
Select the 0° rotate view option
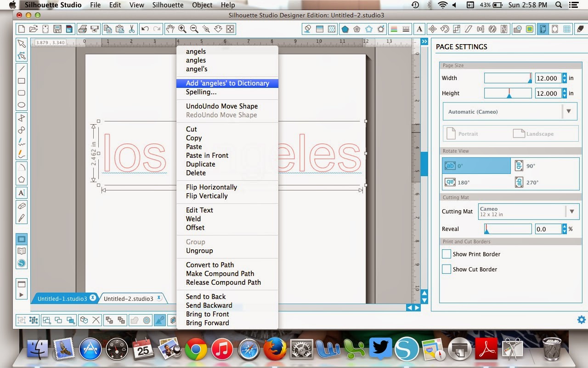(476, 166)
